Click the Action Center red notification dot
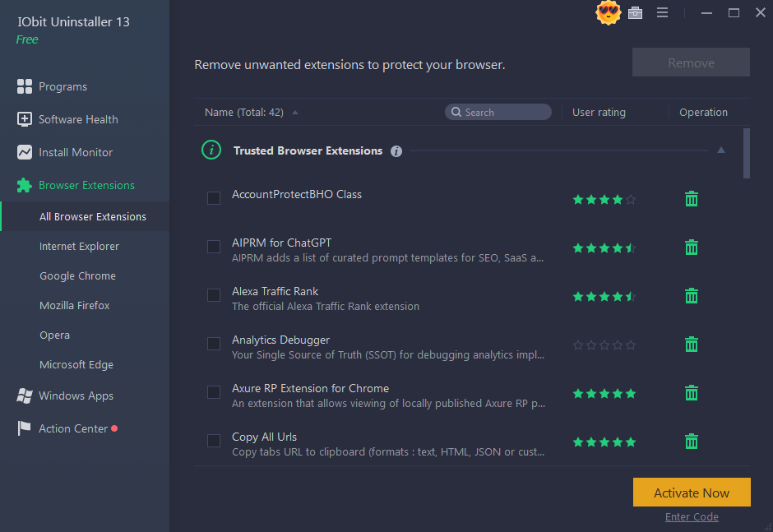 (114, 428)
